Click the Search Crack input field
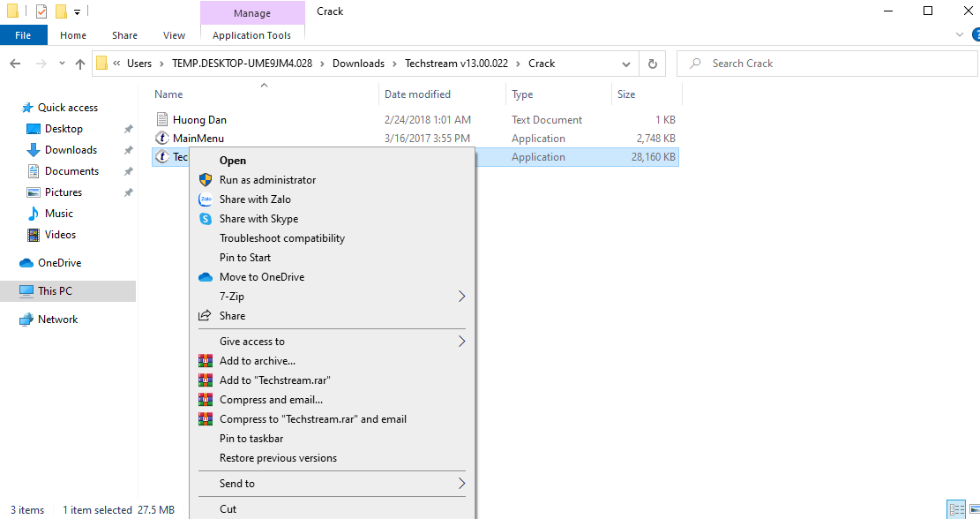 (x=829, y=64)
